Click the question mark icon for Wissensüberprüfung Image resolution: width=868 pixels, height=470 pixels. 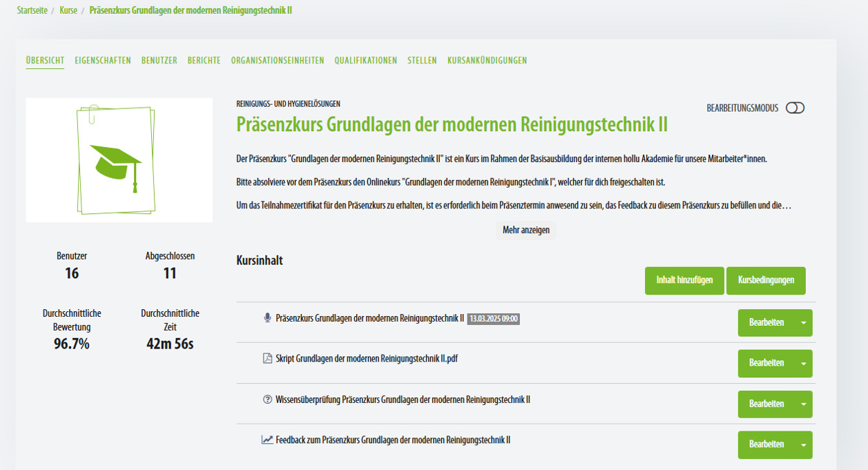point(268,400)
